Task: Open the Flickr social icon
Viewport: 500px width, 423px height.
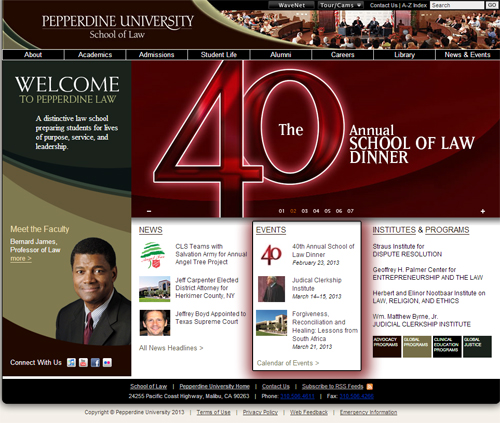Action: tap(107, 362)
